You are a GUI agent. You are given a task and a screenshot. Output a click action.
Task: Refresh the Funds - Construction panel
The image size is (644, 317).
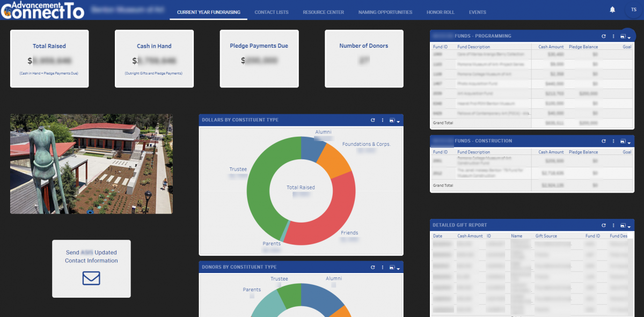coord(604,141)
